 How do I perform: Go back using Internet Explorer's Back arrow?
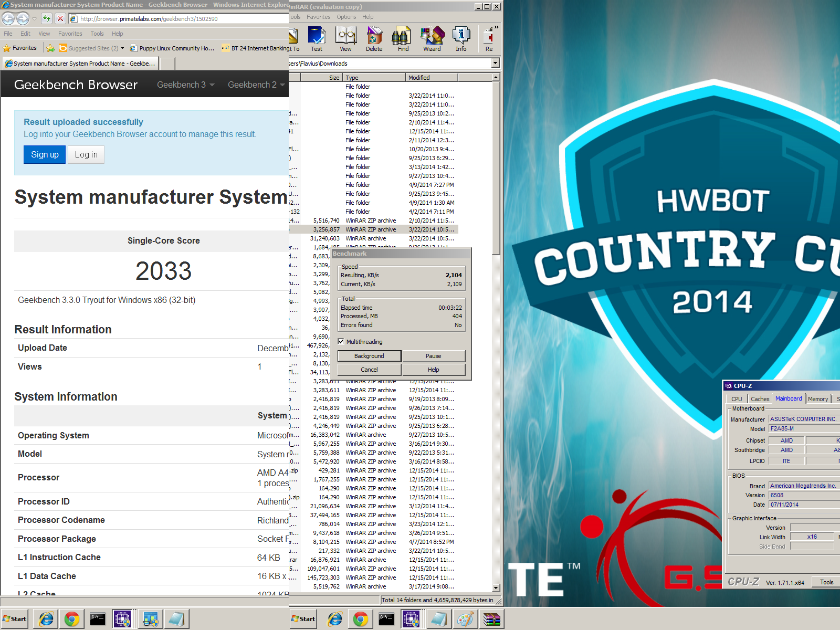click(8, 18)
